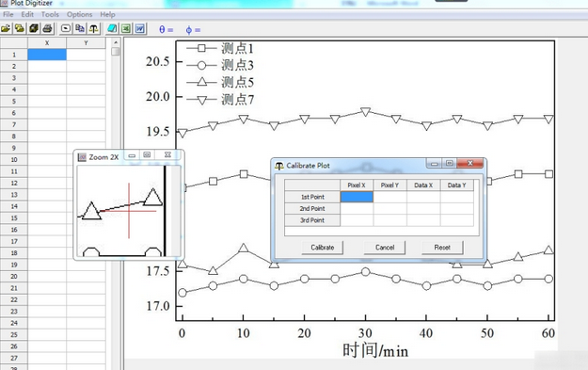Image resolution: width=588 pixels, height=370 pixels.
Task: Click the 'Pixel Y' column header
Action: pos(390,185)
